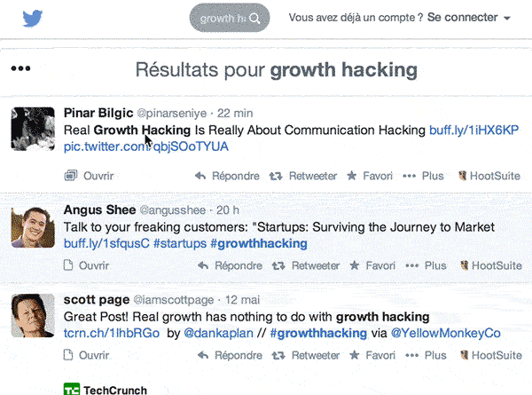
Task: Click the growth hacking search field
Action: click(230, 18)
